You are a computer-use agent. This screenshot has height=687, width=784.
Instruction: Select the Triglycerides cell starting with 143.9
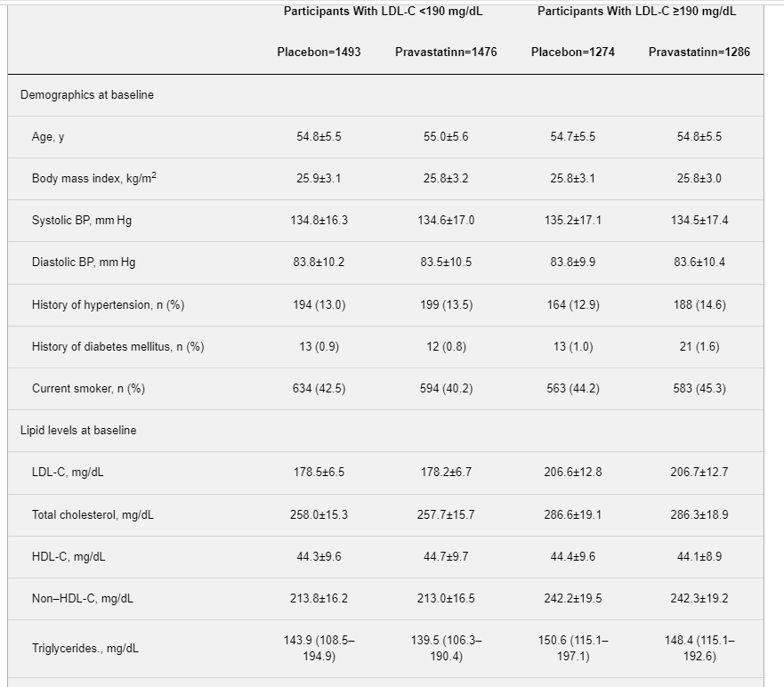pos(319,648)
